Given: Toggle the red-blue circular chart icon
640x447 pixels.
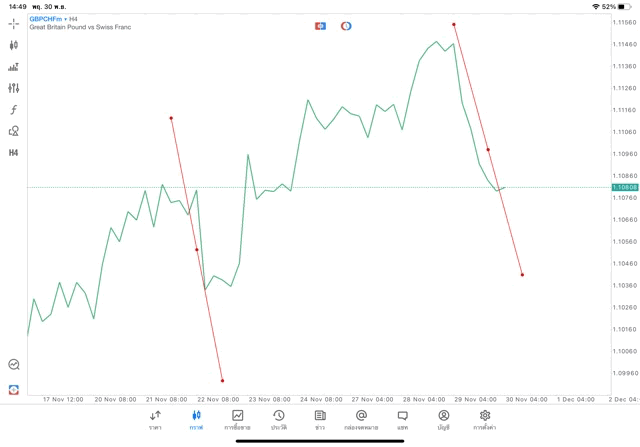Looking at the screenshot, I should pos(346,25).
